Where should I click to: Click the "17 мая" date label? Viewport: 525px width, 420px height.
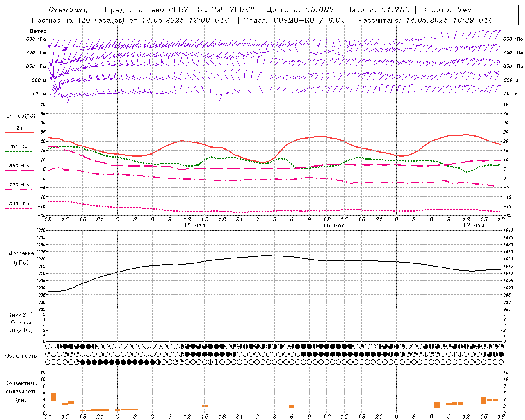point(473,225)
